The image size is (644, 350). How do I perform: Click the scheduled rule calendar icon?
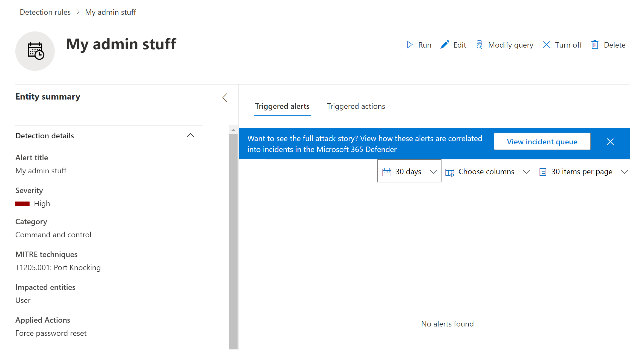[x=36, y=51]
